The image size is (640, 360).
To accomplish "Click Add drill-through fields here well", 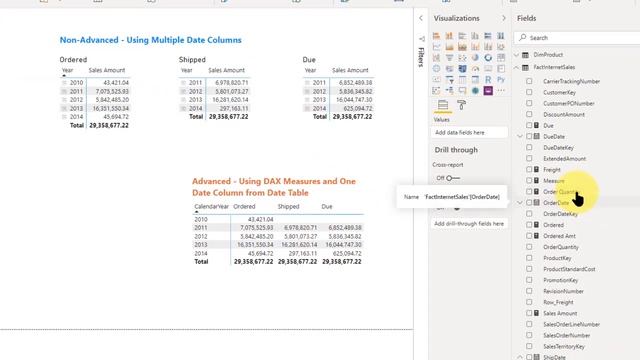I will click(x=469, y=224).
